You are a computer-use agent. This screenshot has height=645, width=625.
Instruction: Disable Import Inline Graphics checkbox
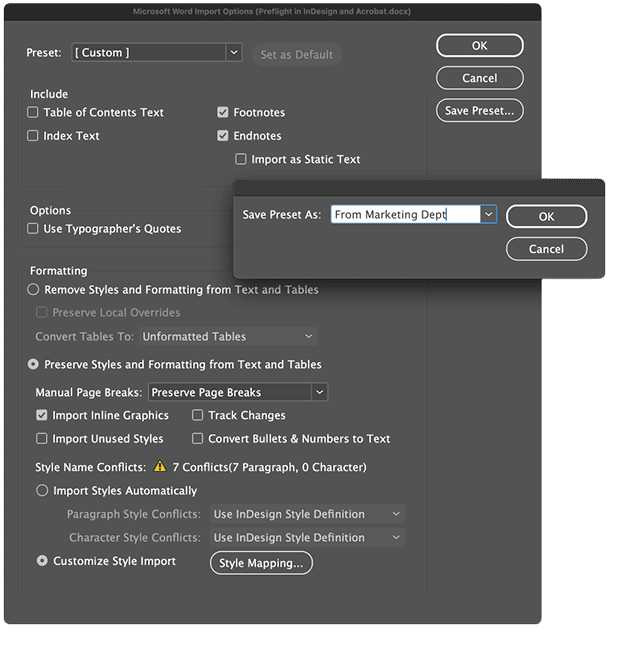[x=42, y=415]
